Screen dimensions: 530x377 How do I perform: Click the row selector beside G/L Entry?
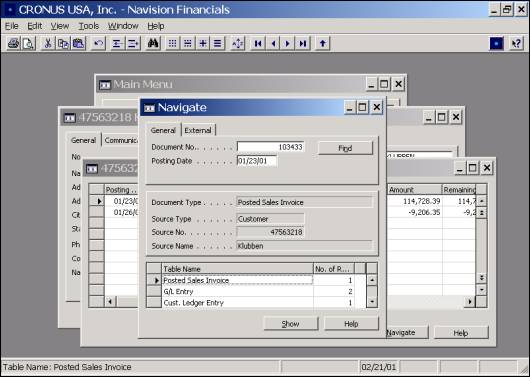click(x=154, y=291)
